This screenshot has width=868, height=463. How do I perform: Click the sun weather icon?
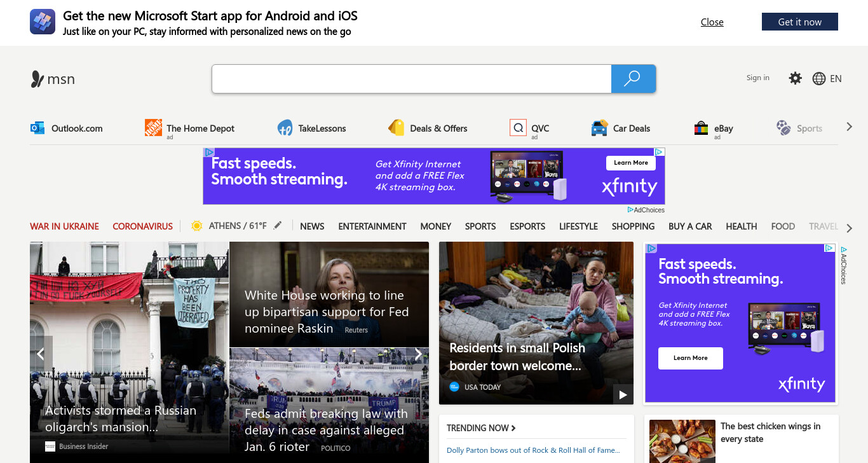click(x=196, y=226)
